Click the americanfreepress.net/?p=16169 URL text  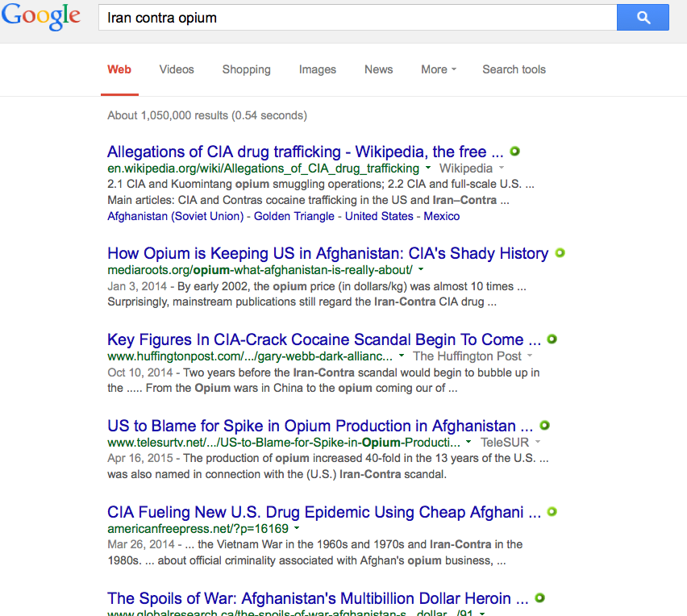click(198, 528)
